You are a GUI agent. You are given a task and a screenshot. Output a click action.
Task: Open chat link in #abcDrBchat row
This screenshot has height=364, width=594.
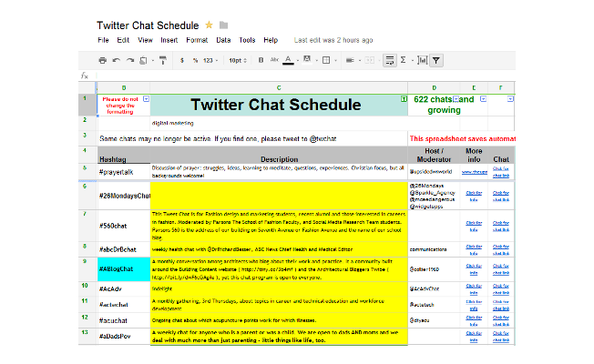(x=501, y=249)
